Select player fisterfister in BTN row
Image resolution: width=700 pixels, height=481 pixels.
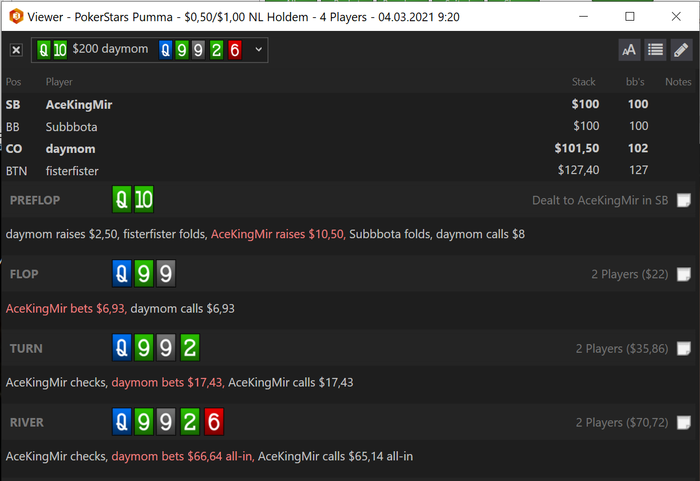coord(72,171)
